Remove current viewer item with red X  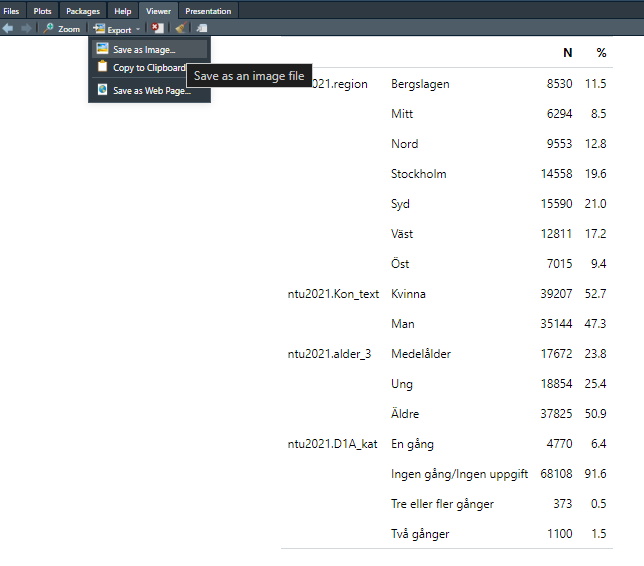[x=158, y=29]
